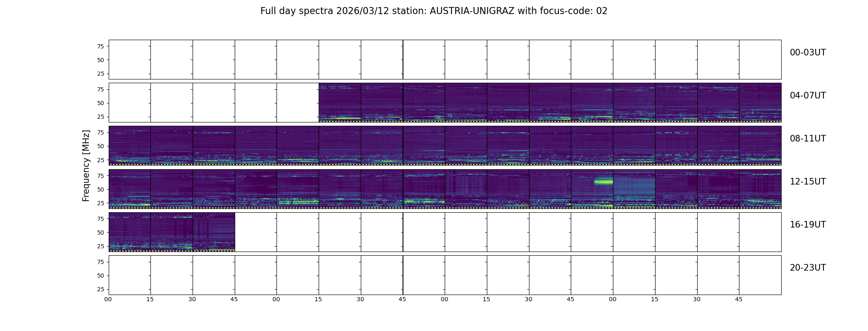Click the 25 tick label of the 20-23UT row

100,289
